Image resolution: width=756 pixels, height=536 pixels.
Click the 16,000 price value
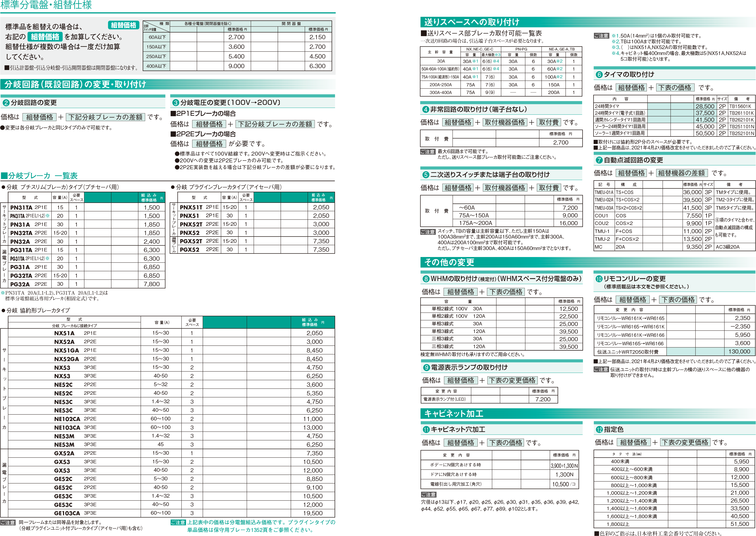coord(569,223)
